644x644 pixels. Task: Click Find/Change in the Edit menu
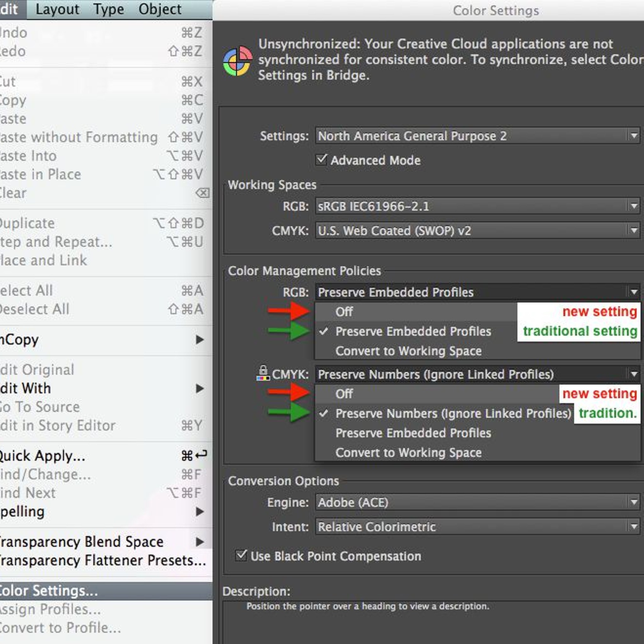pyautogui.click(x=46, y=474)
